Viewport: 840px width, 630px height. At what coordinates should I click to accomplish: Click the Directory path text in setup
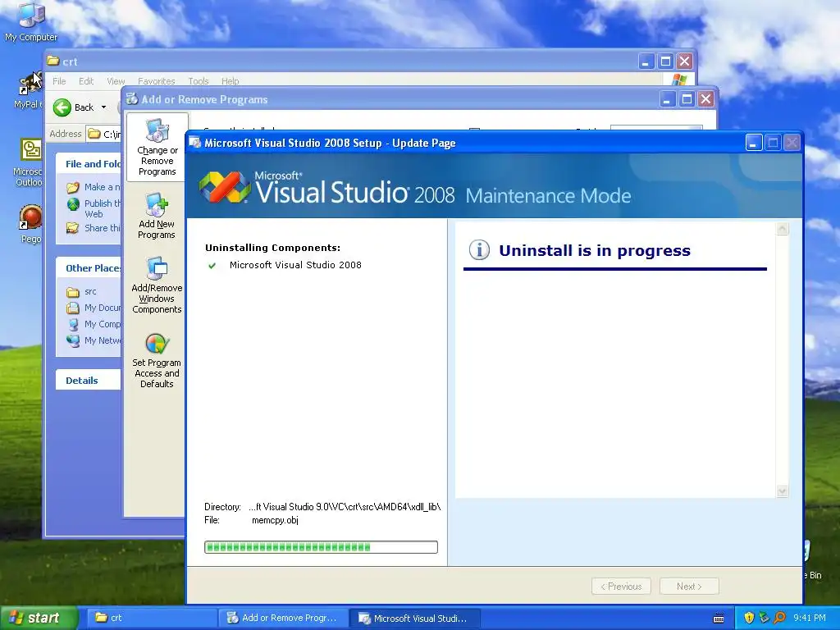(x=345, y=507)
